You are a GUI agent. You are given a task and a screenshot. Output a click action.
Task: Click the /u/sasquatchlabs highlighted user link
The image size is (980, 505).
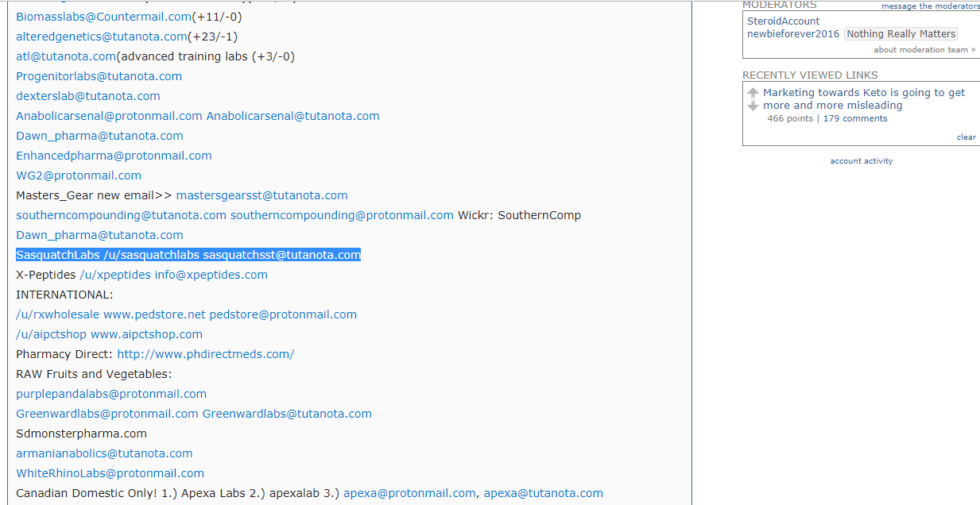tap(151, 255)
